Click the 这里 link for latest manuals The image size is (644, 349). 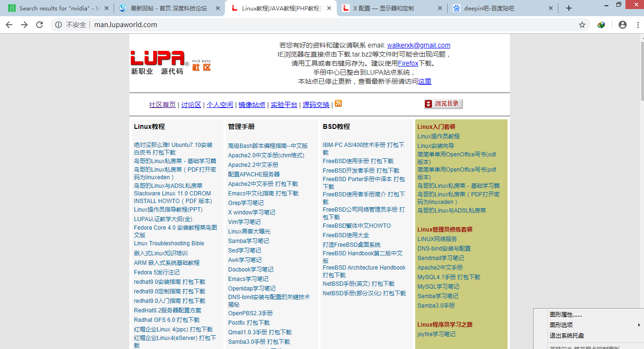point(425,81)
